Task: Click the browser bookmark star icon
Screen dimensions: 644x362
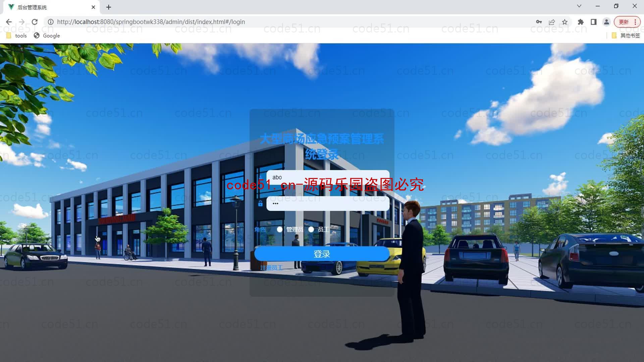Action: [x=566, y=22]
